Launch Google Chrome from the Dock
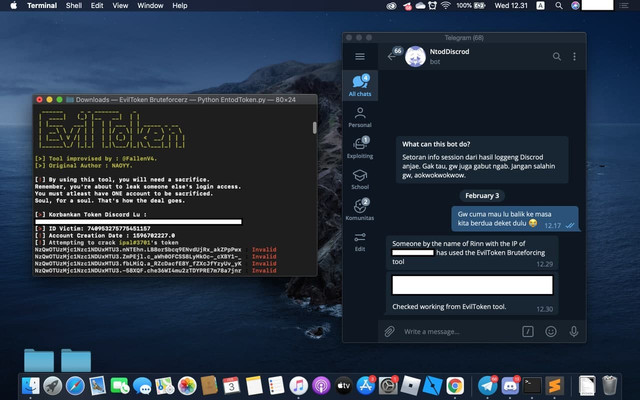This screenshot has width=640, height=400. pos(455,386)
